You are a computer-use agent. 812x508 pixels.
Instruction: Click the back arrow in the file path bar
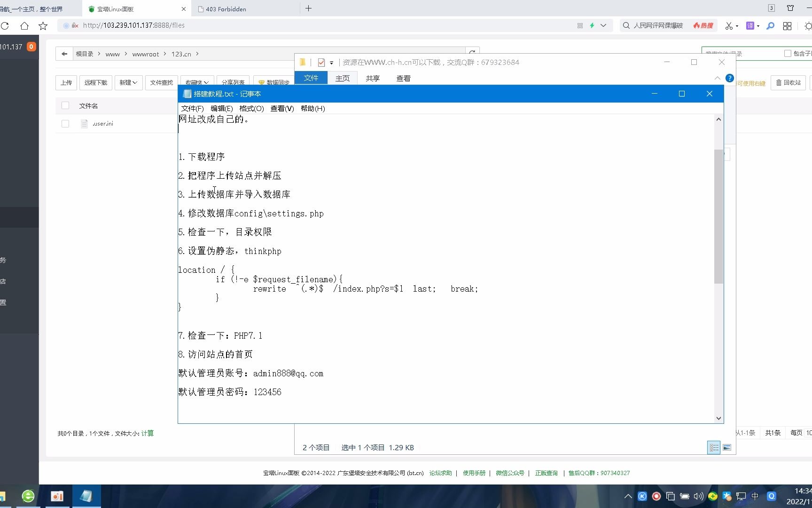(64, 54)
